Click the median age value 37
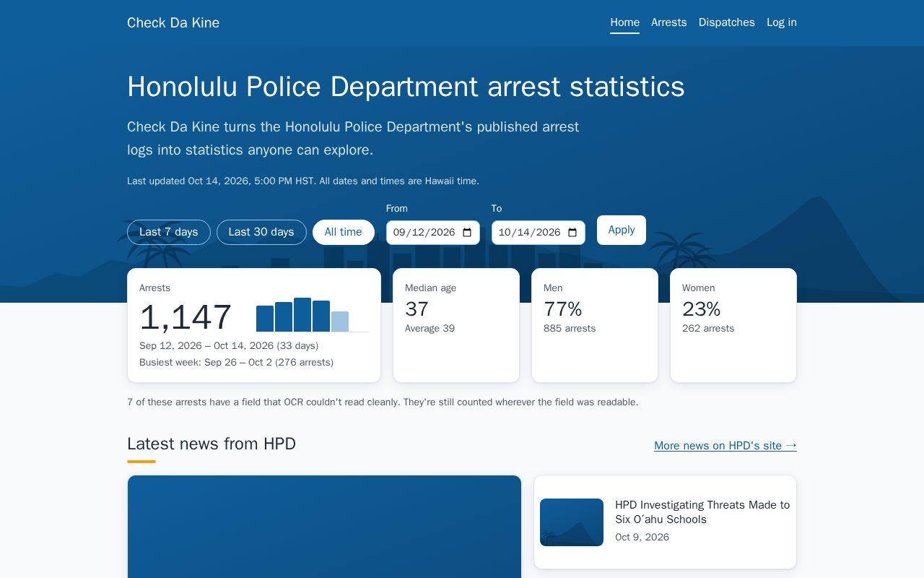924x578 pixels. click(x=417, y=309)
